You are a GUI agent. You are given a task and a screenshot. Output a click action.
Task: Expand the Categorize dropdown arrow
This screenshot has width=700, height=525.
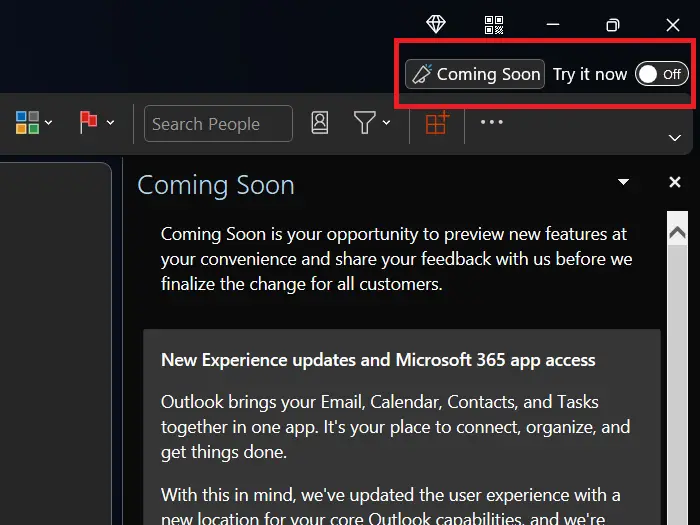point(49,123)
